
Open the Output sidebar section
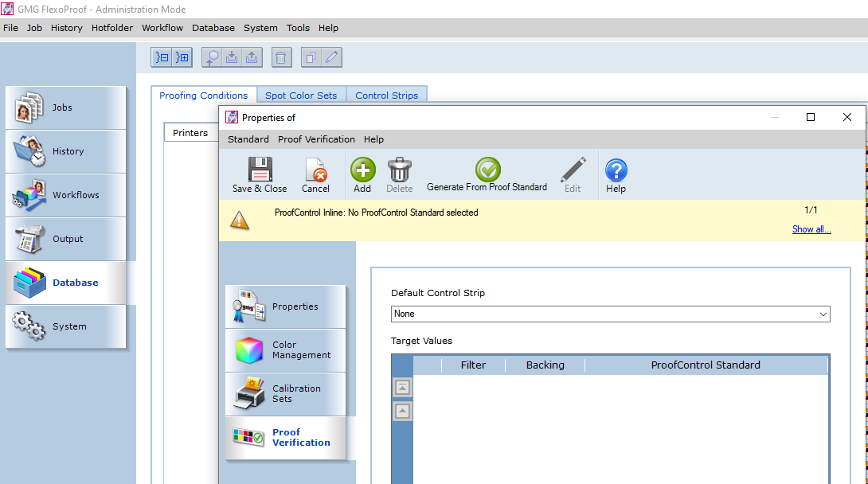tap(66, 238)
